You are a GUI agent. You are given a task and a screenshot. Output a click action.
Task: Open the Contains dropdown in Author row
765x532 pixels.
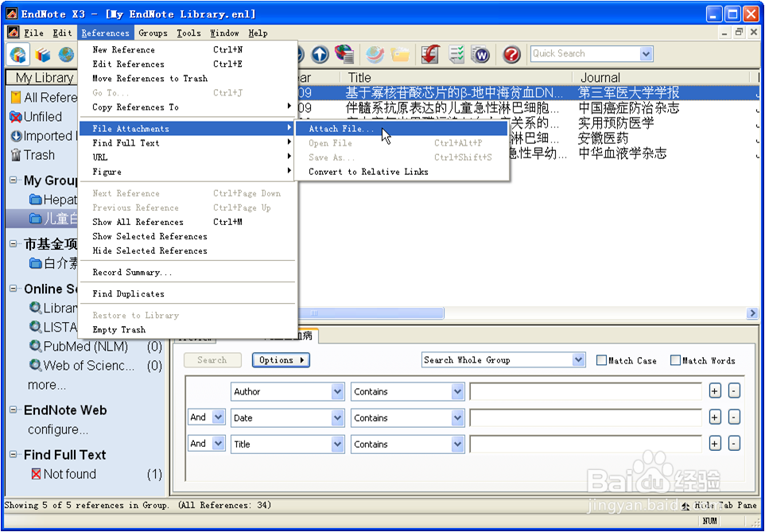point(457,391)
